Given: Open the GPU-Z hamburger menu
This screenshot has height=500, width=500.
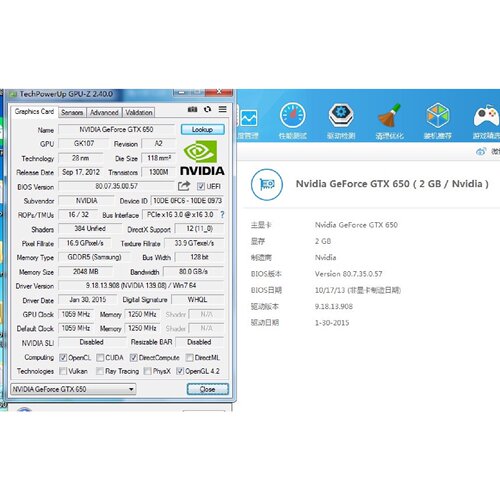Looking at the screenshot, I should [x=223, y=109].
